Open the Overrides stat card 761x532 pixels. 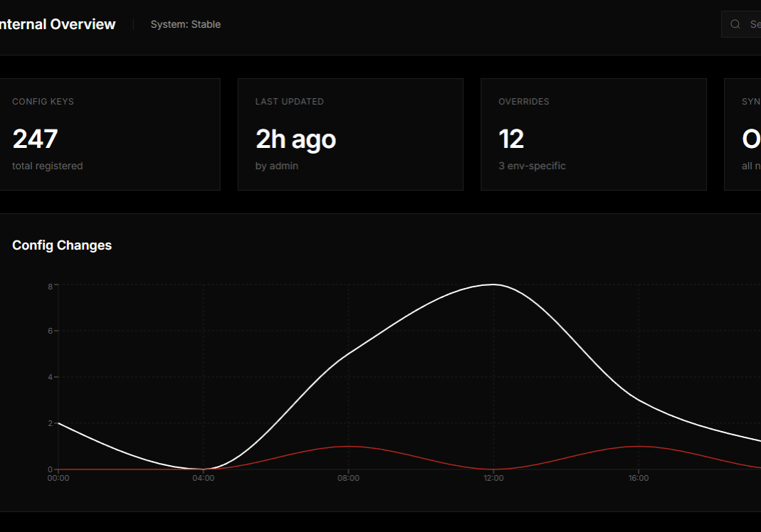pyautogui.click(x=593, y=134)
